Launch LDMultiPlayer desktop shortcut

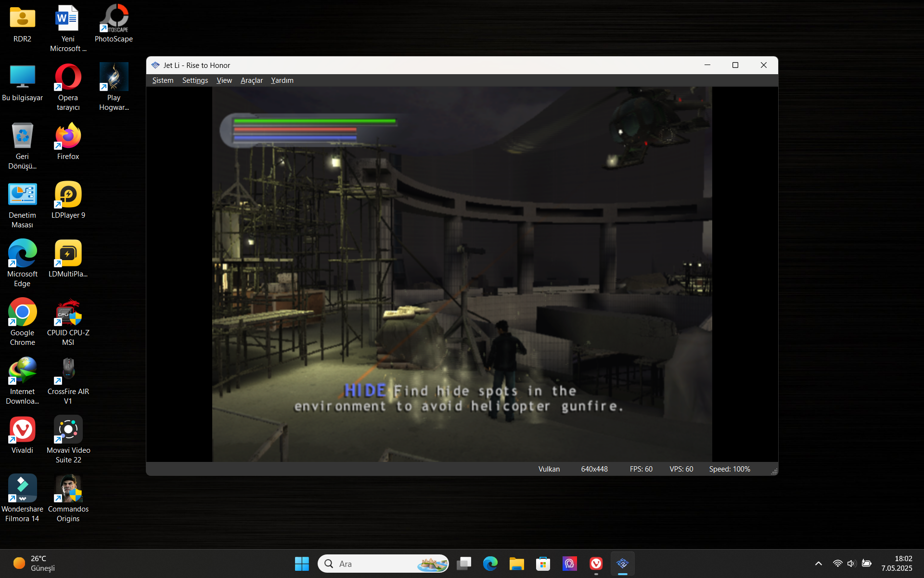point(68,259)
